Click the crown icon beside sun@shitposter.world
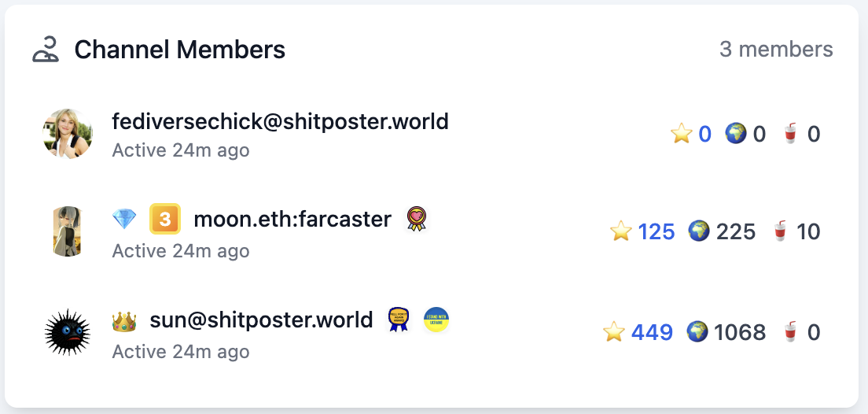The image size is (868, 414). pyautogui.click(x=124, y=320)
